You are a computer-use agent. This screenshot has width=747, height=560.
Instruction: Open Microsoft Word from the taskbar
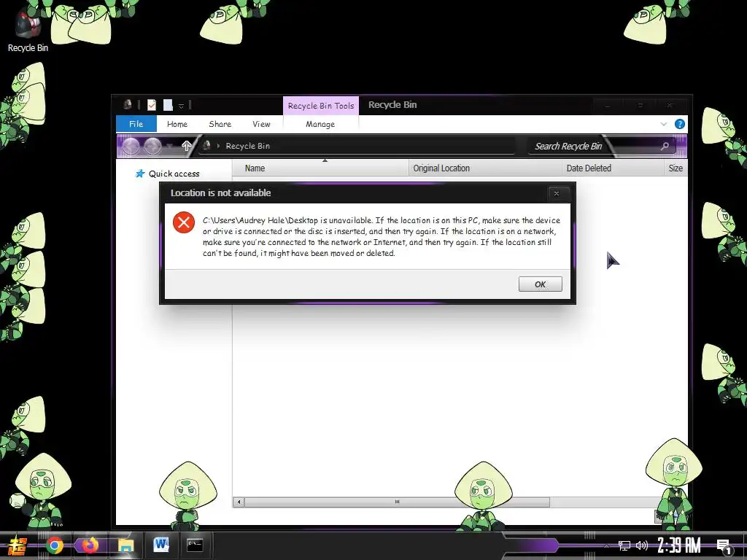(161, 545)
